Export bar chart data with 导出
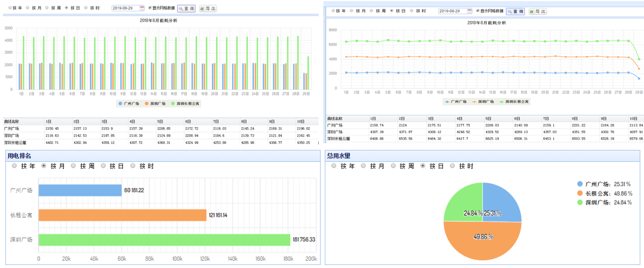 (208, 9)
